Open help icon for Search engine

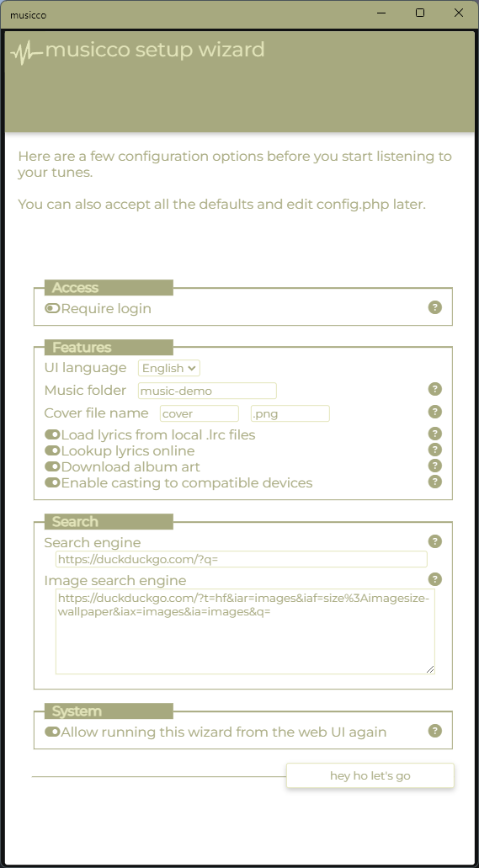click(435, 541)
